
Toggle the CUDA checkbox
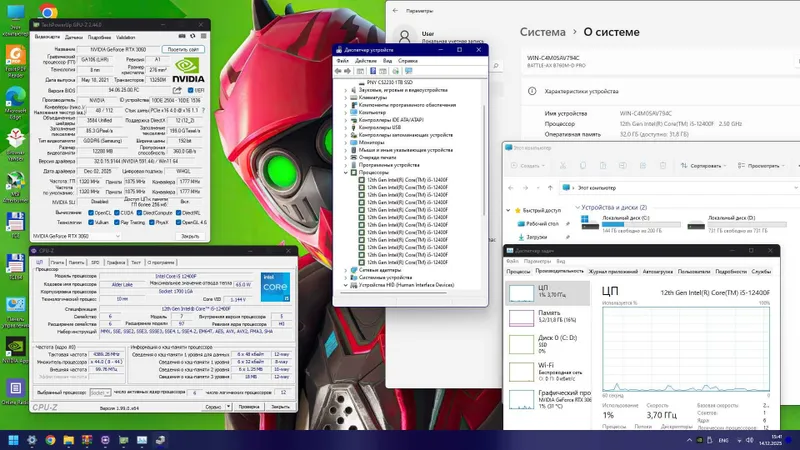point(117,213)
